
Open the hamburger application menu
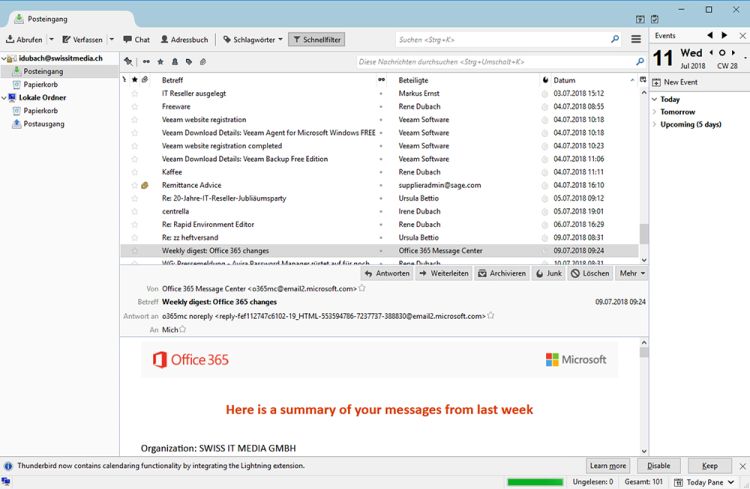pos(635,40)
